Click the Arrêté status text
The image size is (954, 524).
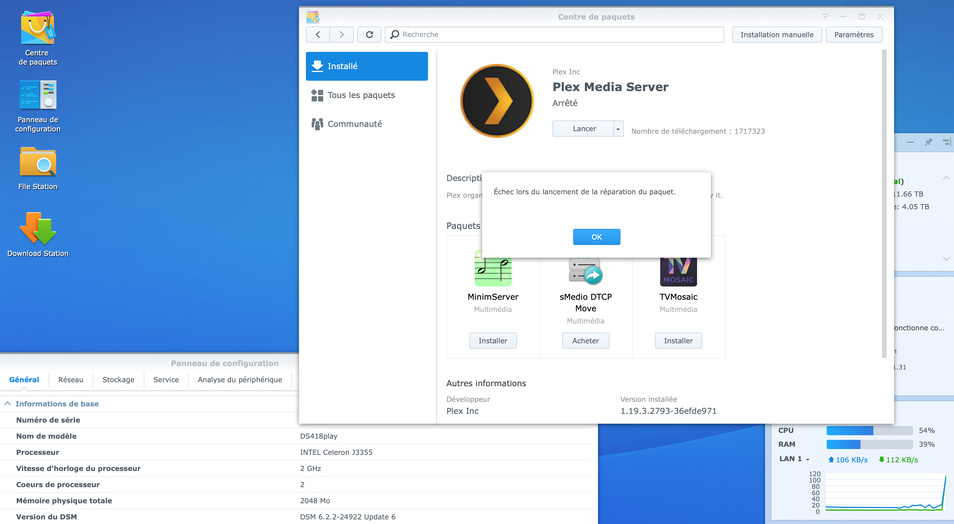click(565, 103)
